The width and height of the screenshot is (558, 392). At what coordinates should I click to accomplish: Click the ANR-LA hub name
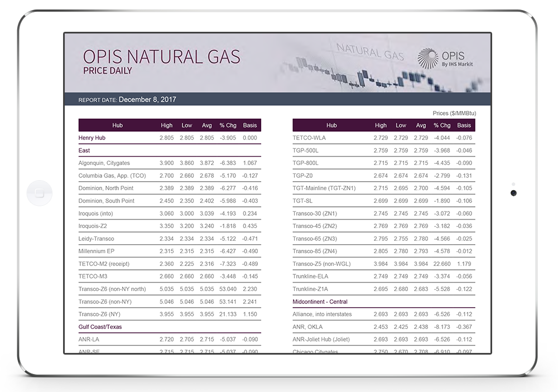click(89, 340)
